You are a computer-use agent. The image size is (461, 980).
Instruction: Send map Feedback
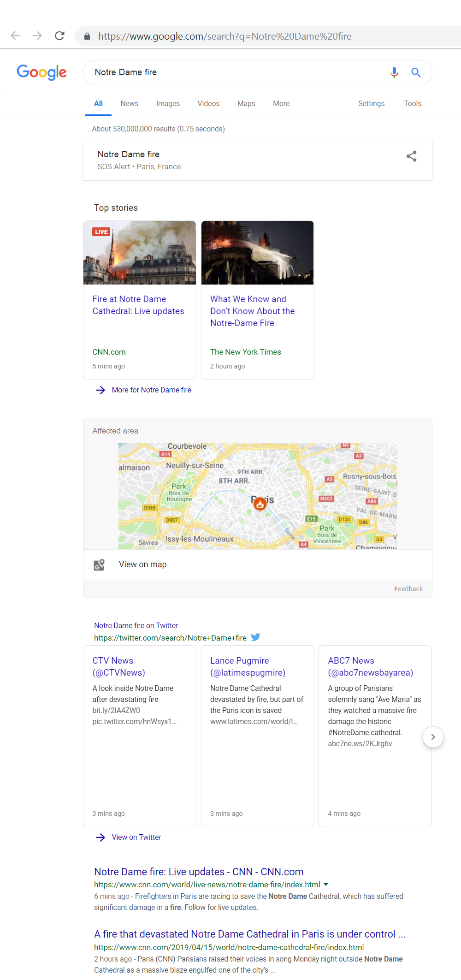pos(408,589)
